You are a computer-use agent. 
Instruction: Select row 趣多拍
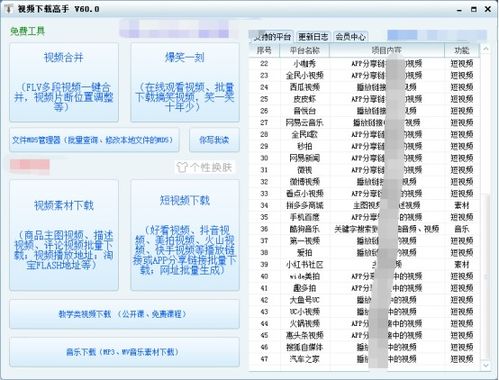tap(364, 288)
